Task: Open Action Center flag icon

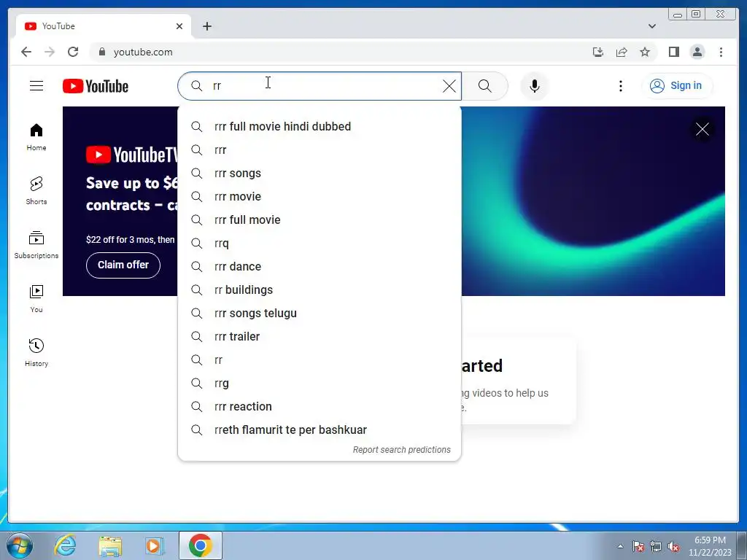Action: pyautogui.click(x=638, y=546)
